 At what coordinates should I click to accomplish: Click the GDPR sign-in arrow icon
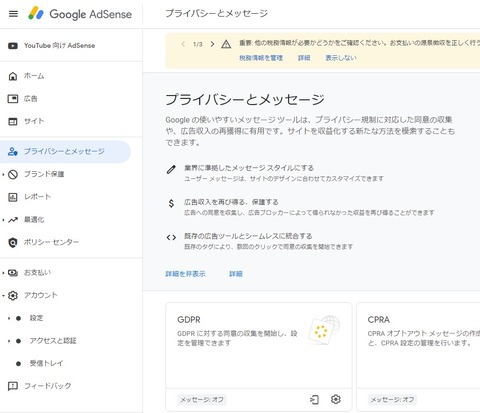314,399
